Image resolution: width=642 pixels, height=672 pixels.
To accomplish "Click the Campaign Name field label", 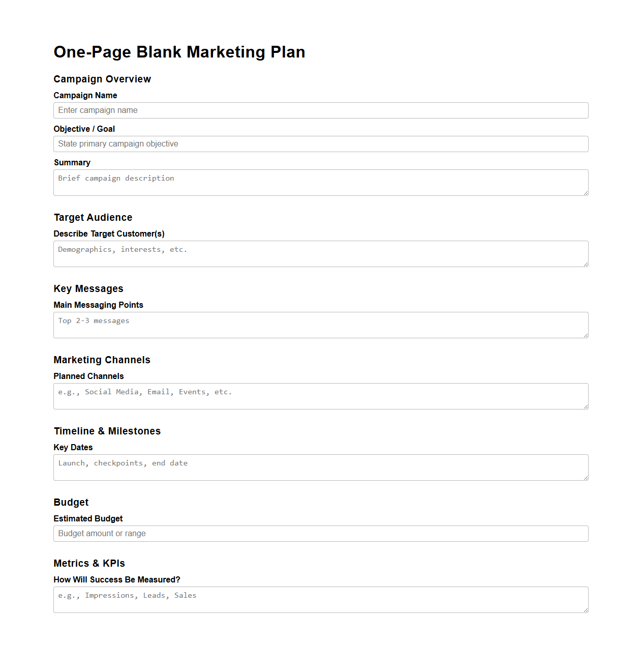I will pos(85,96).
